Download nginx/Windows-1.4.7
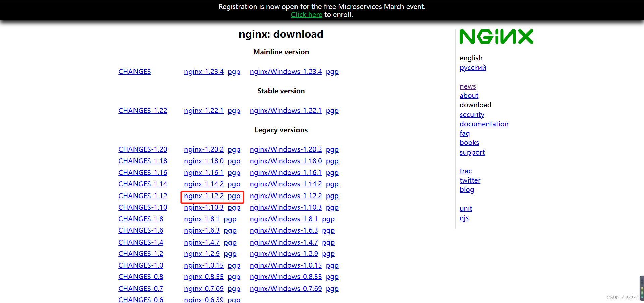 (283, 242)
